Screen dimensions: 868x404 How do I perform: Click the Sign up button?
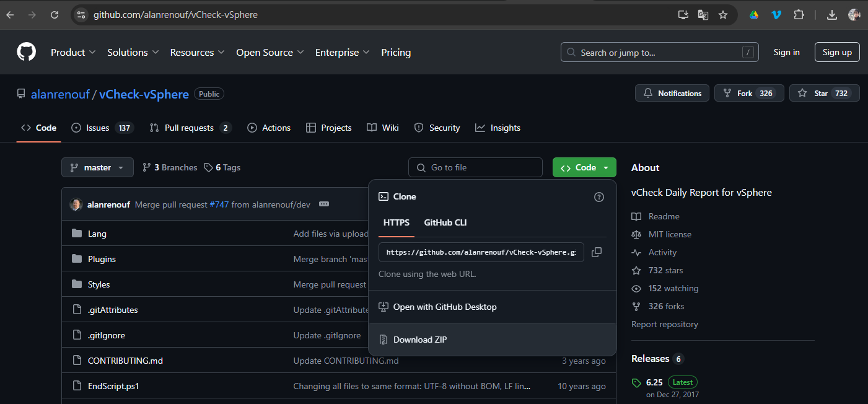pyautogui.click(x=837, y=53)
